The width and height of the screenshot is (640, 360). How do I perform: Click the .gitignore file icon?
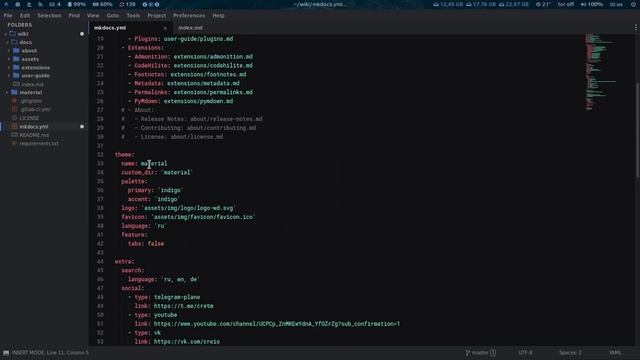15,101
